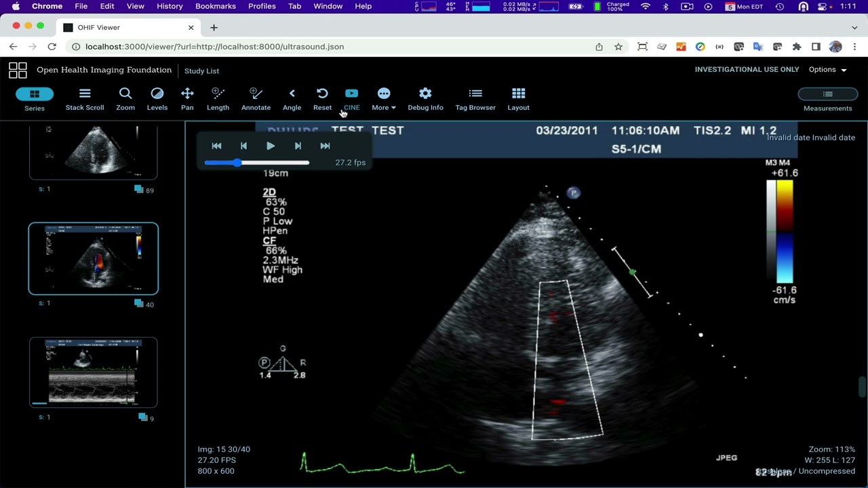Open the Bookmarks menu
868x488 pixels.
click(x=216, y=6)
